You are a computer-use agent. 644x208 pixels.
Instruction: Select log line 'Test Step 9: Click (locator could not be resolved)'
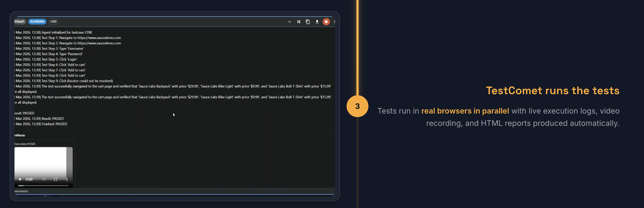tap(64, 81)
